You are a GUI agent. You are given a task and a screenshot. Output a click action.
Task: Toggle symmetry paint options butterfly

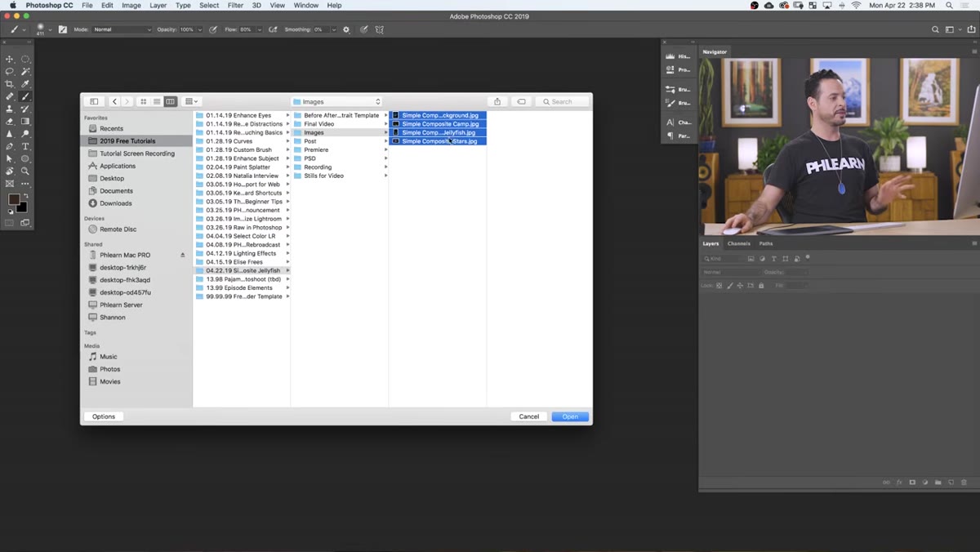[380, 29]
